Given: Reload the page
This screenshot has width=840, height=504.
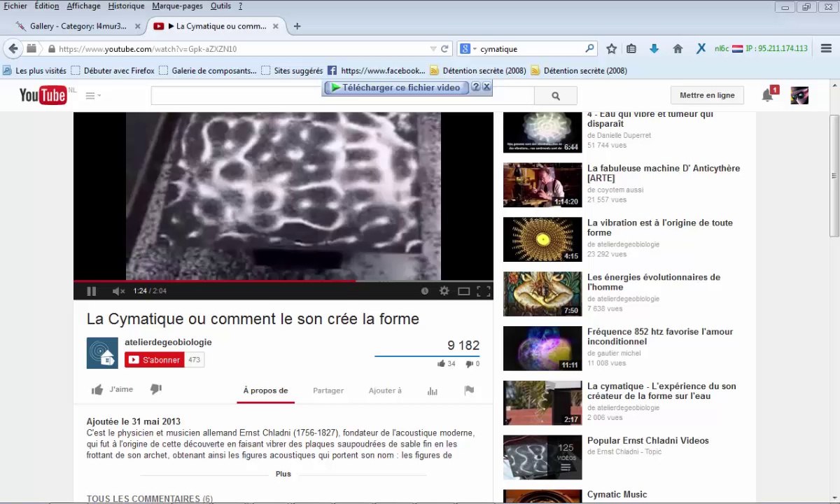Looking at the screenshot, I should tap(444, 49).
